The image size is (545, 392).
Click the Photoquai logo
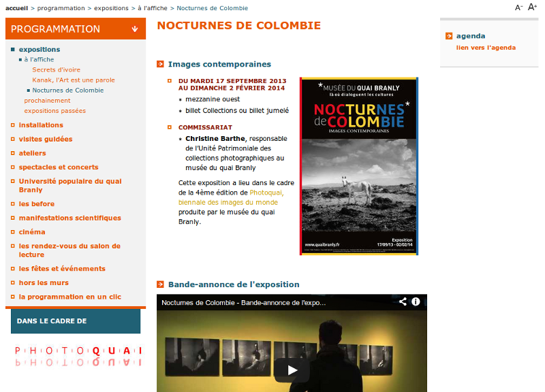pyautogui.click(x=78, y=356)
